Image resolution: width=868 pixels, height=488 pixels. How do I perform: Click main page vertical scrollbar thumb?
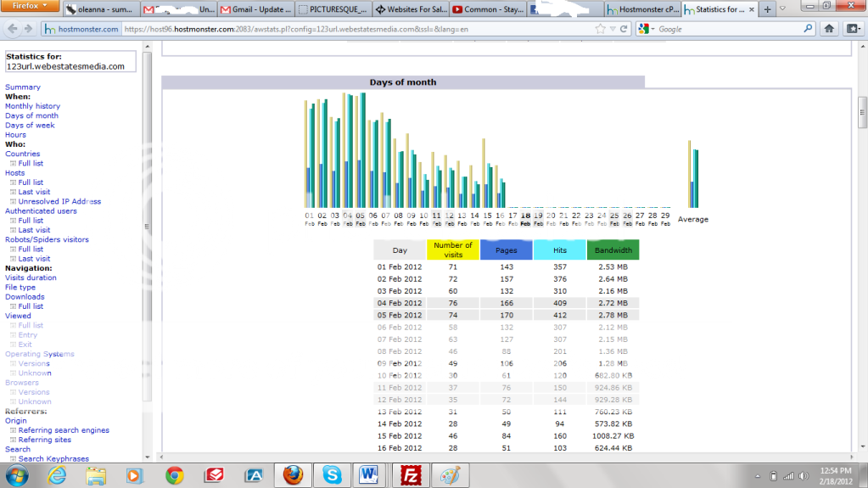click(x=862, y=112)
